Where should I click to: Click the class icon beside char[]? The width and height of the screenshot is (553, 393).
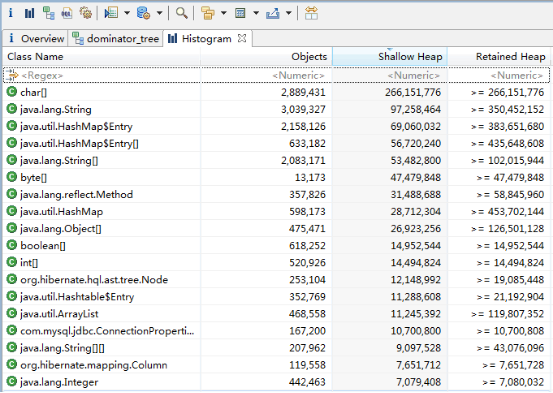(12, 92)
